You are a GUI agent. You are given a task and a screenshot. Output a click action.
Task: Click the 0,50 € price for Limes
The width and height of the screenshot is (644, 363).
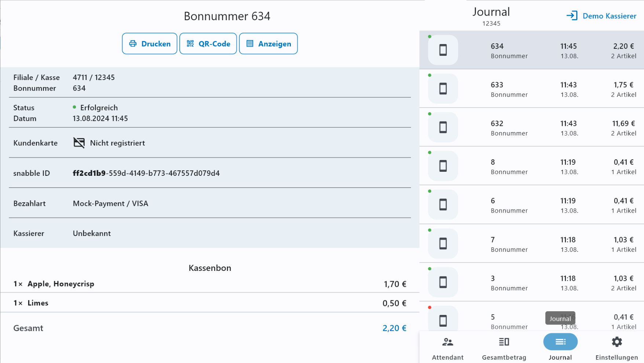tap(394, 303)
